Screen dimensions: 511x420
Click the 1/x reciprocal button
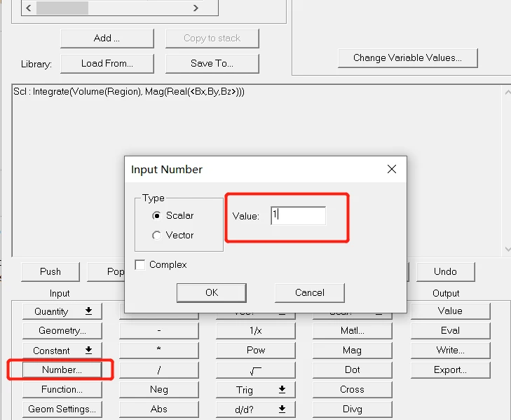point(256,331)
